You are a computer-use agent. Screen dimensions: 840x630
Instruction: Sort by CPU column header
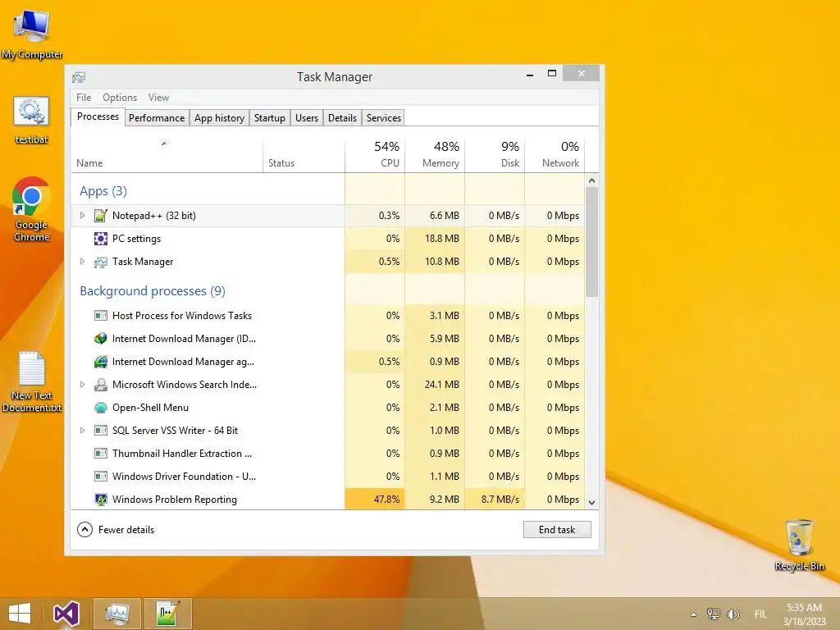pos(375,155)
